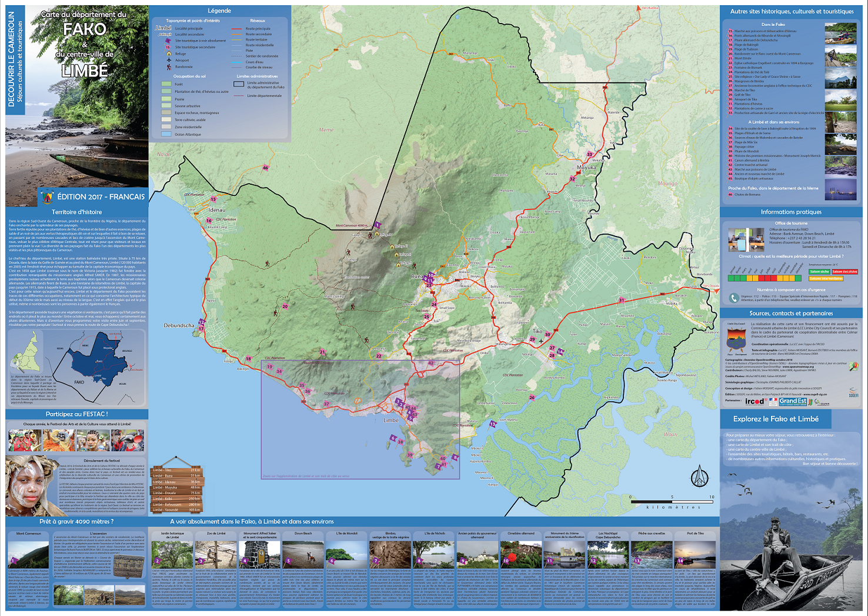Click the Forêt color swatch in legend
Image resolution: width=868 pixels, height=616 pixels.
[x=166, y=84]
